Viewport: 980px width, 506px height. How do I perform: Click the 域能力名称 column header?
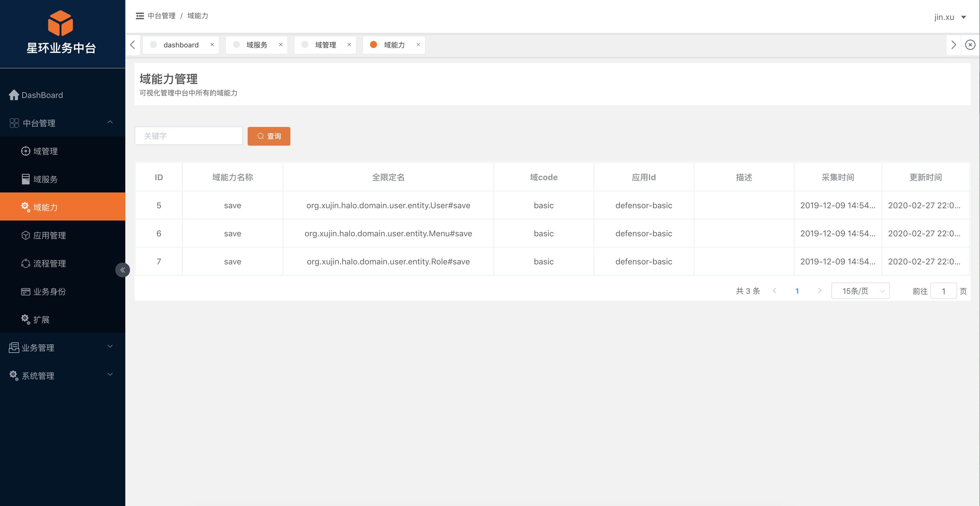click(232, 177)
